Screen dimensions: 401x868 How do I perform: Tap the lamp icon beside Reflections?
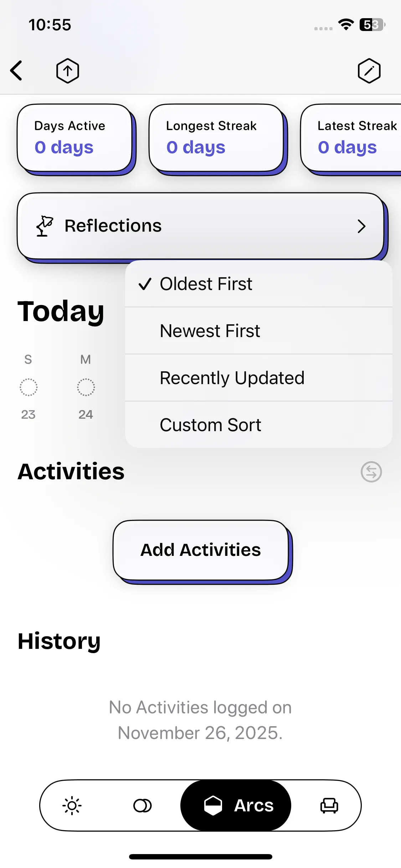coord(45,226)
